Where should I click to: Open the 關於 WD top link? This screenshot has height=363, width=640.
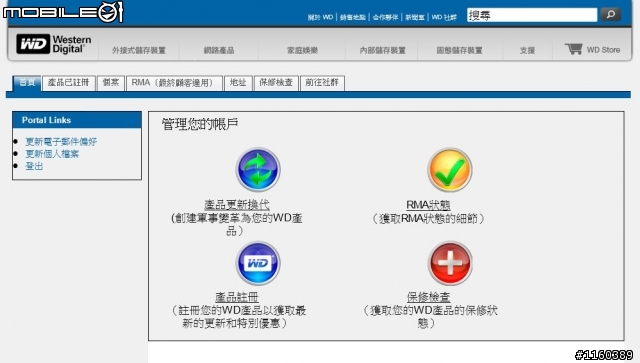click(320, 17)
